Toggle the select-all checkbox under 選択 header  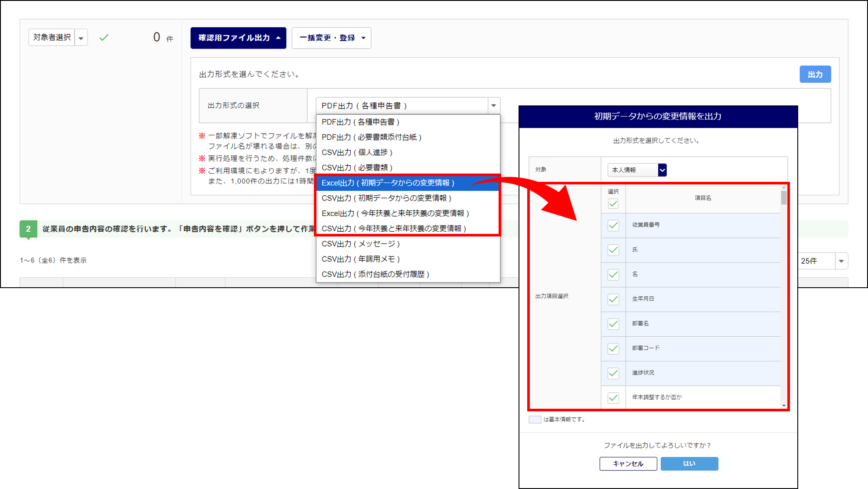click(x=613, y=203)
